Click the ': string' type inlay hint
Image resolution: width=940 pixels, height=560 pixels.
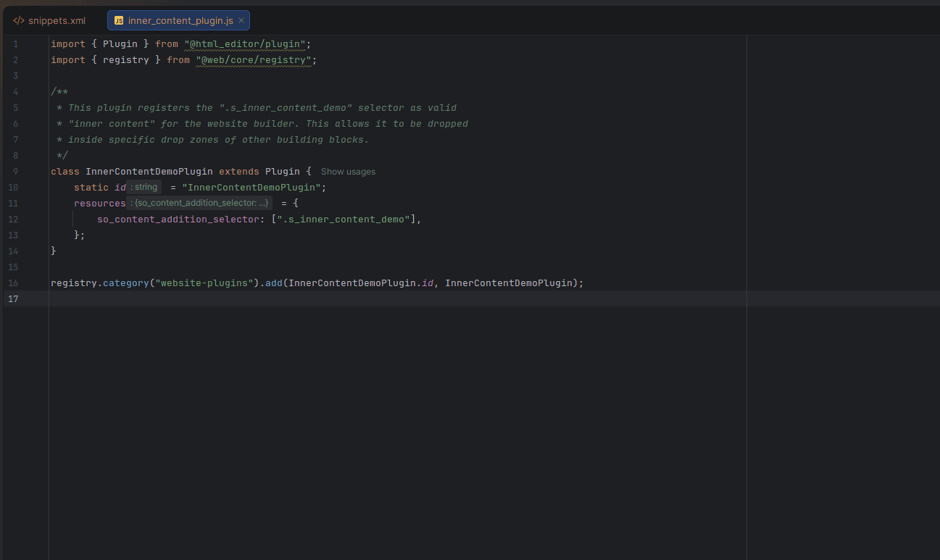pos(144,187)
